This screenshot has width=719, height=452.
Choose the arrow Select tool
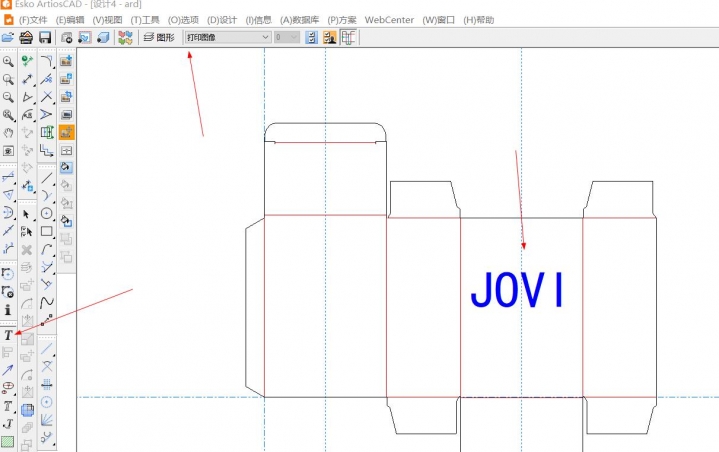click(x=27, y=214)
